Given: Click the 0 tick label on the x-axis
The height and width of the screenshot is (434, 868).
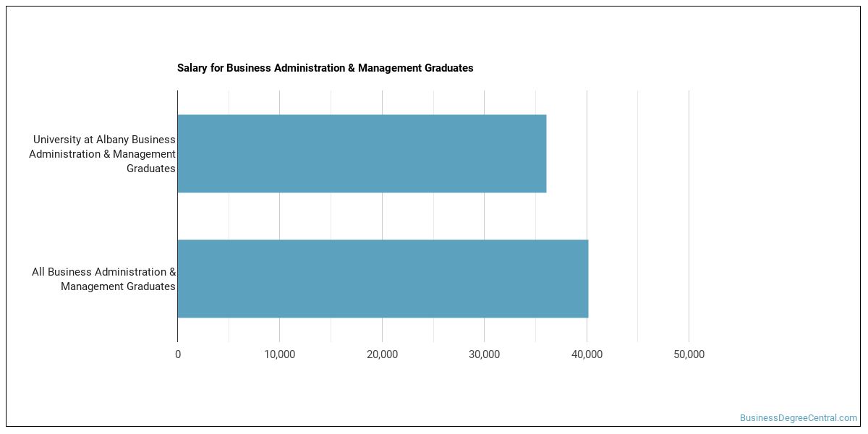Looking at the screenshot, I should tap(178, 354).
